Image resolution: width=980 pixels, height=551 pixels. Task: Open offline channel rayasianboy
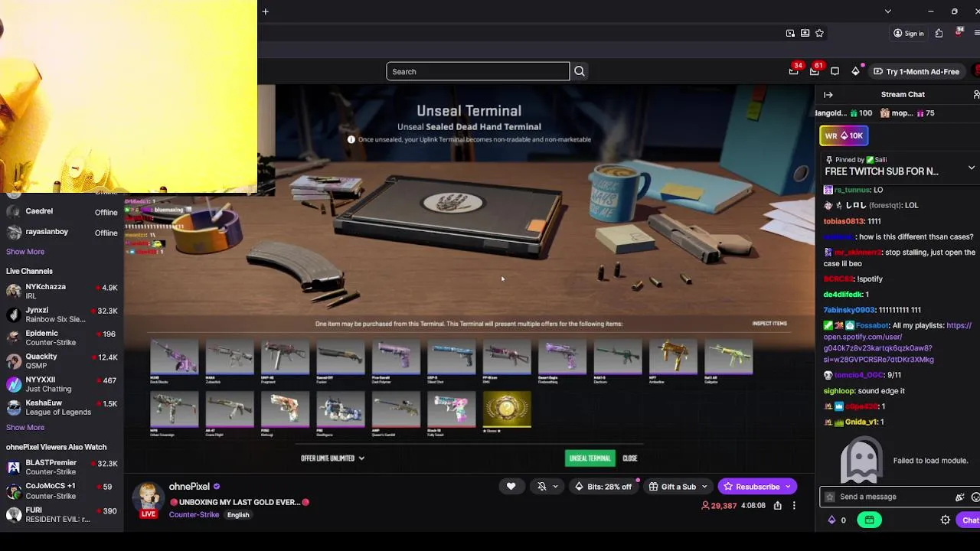pyautogui.click(x=61, y=232)
